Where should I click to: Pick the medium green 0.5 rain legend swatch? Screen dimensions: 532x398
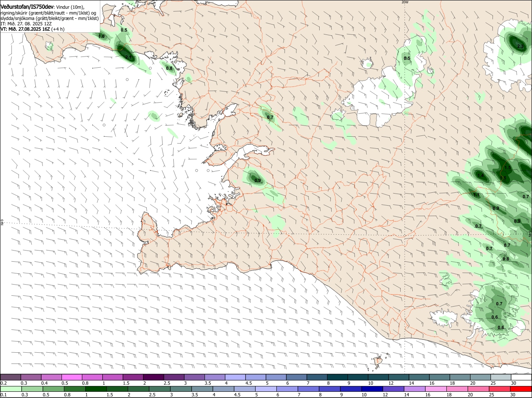[x=53, y=389]
